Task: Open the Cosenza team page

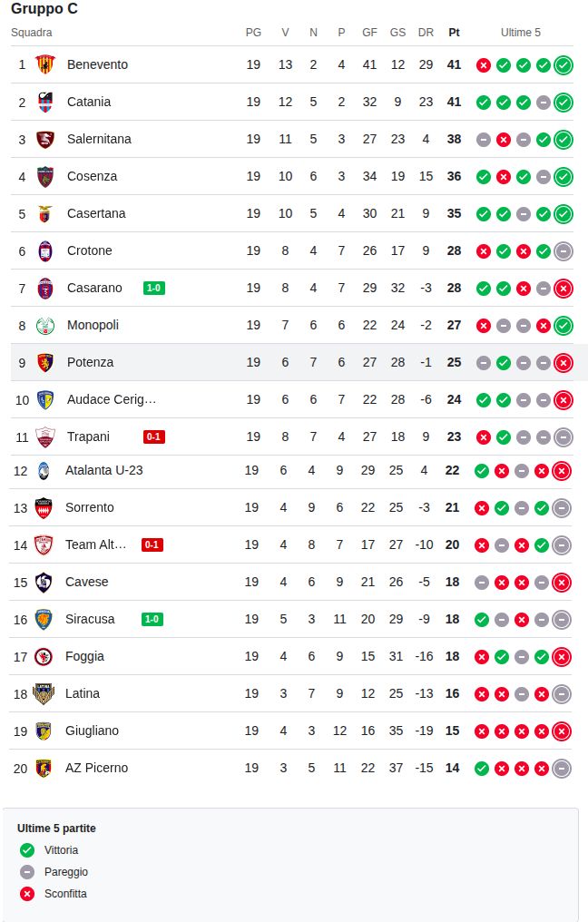Action: point(92,176)
